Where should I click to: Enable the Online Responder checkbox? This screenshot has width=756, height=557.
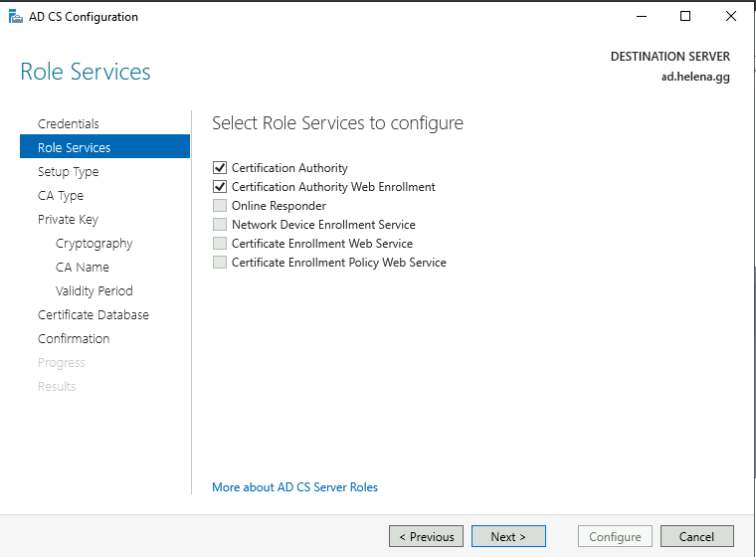tap(220, 206)
